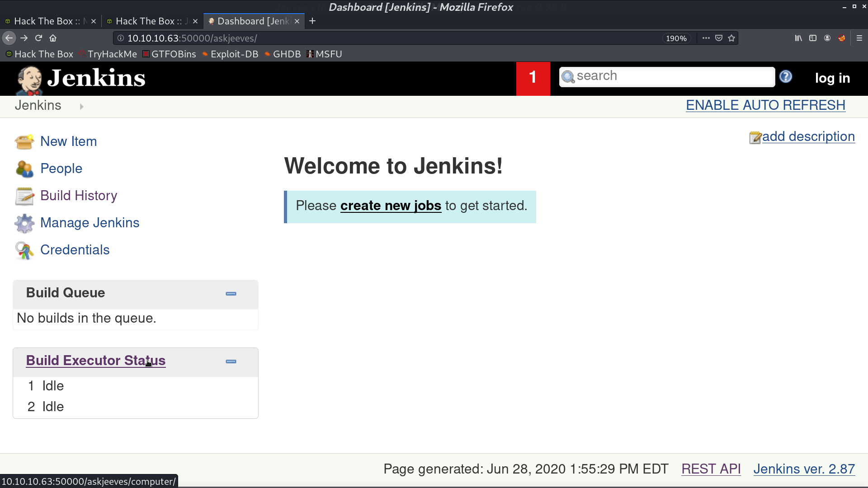The height and width of the screenshot is (488, 868).
Task: Collapse the Build Queue panel
Action: click(231, 294)
